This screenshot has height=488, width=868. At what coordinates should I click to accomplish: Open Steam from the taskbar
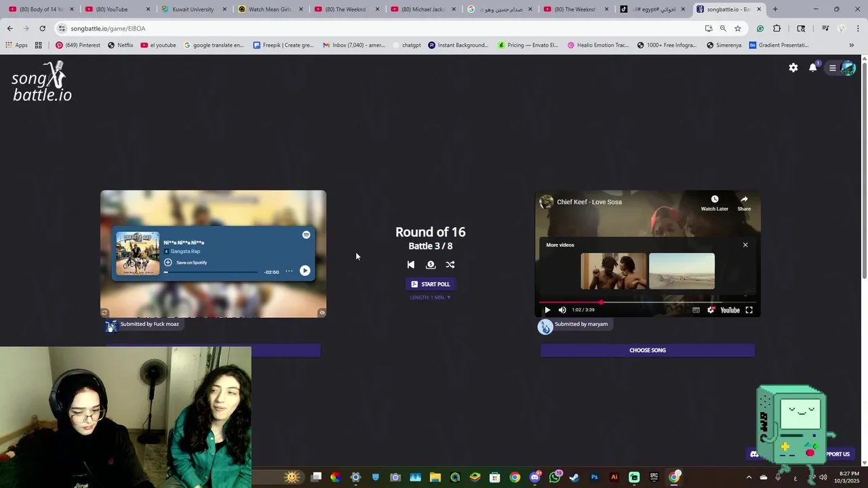pyautogui.click(x=574, y=477)
